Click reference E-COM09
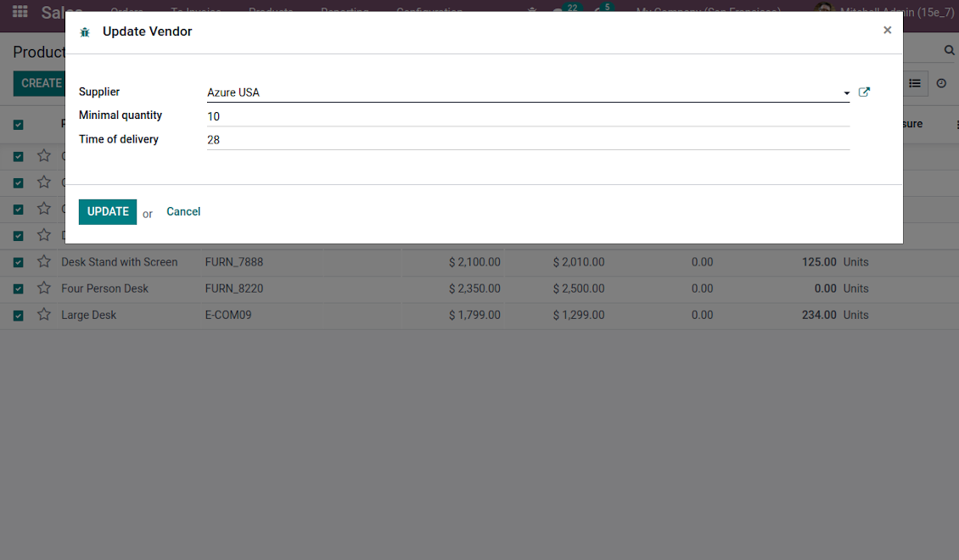 click(x=228, y=315)
